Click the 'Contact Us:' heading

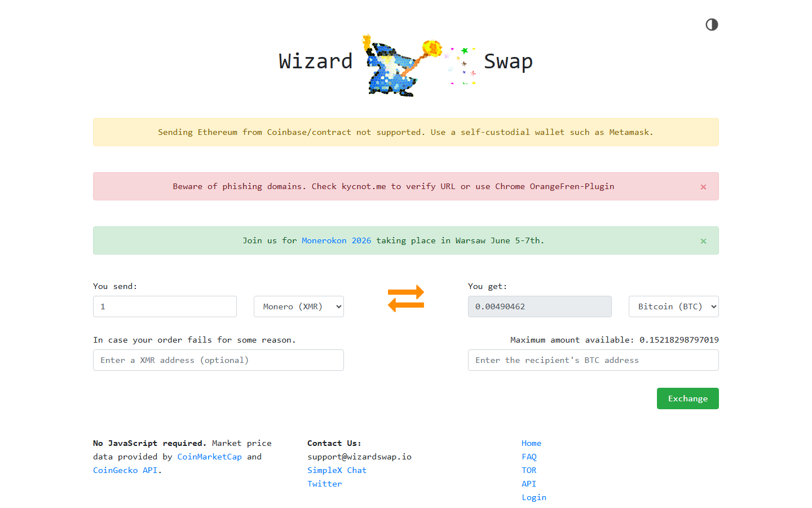[334, 443]
